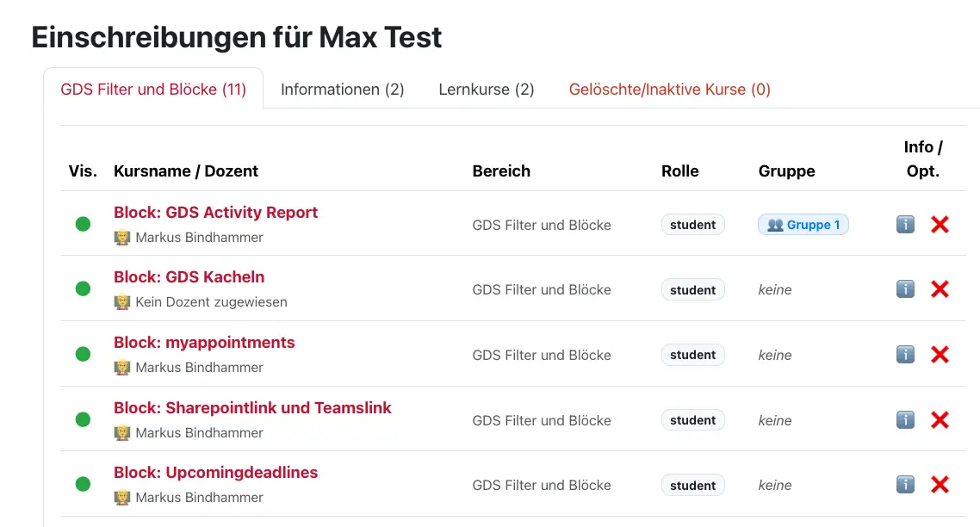Viewport: 980px width, 527px height.
Task: Delete myappointments enrollment with red X
Action: click(940, 354)
